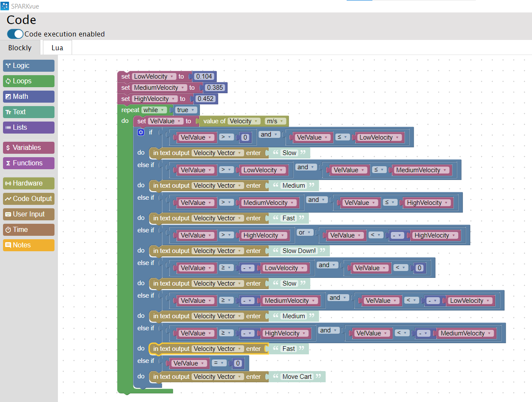Screen dimensions: 532x402
Task: Open the Logic blocks category
Action: (x=28, y=66)
